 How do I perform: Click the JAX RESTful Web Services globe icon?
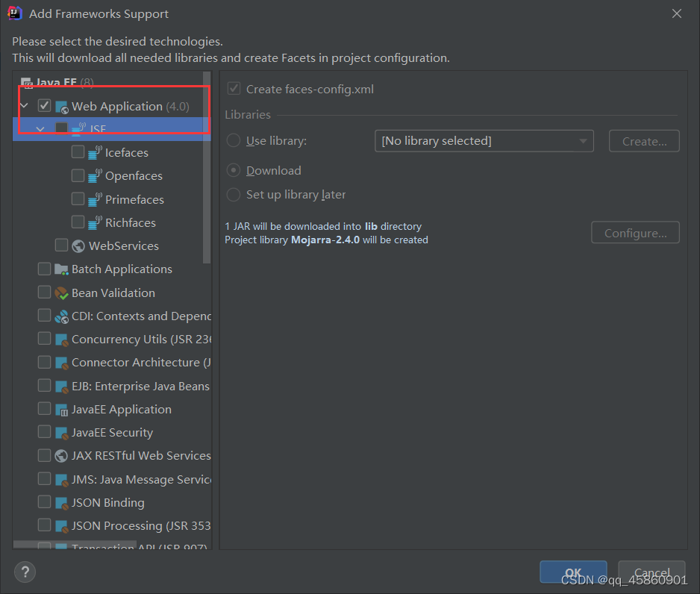coord(61,456)
